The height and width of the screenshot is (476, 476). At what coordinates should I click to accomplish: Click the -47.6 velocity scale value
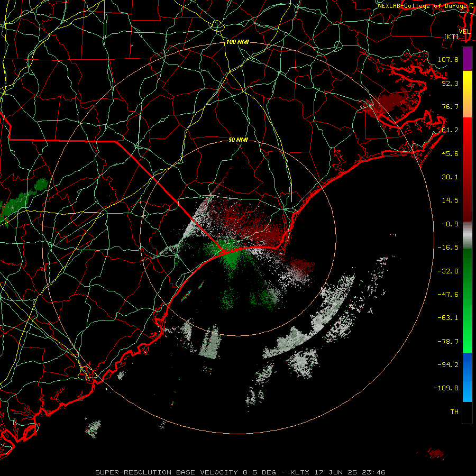tap(448, 295)
